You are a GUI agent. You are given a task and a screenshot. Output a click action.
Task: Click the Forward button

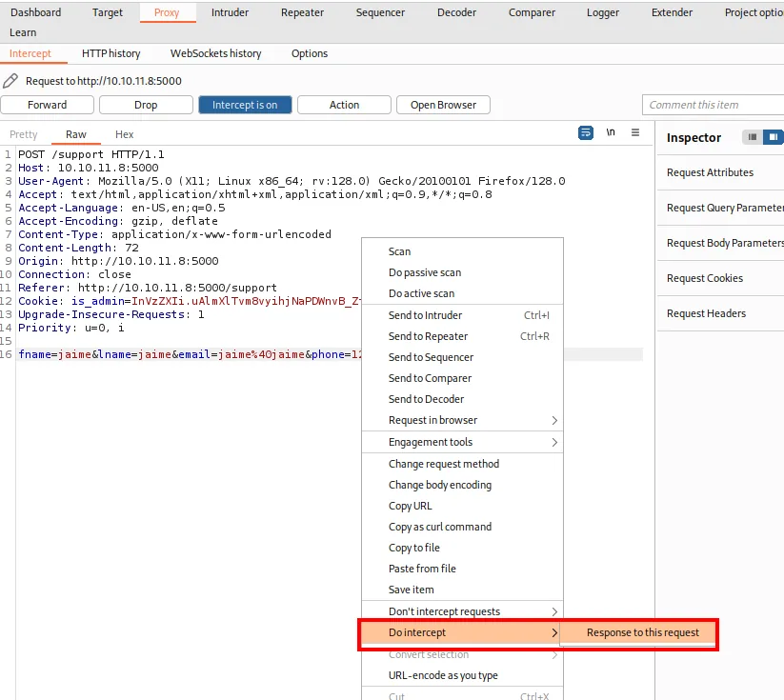(47, 105)
